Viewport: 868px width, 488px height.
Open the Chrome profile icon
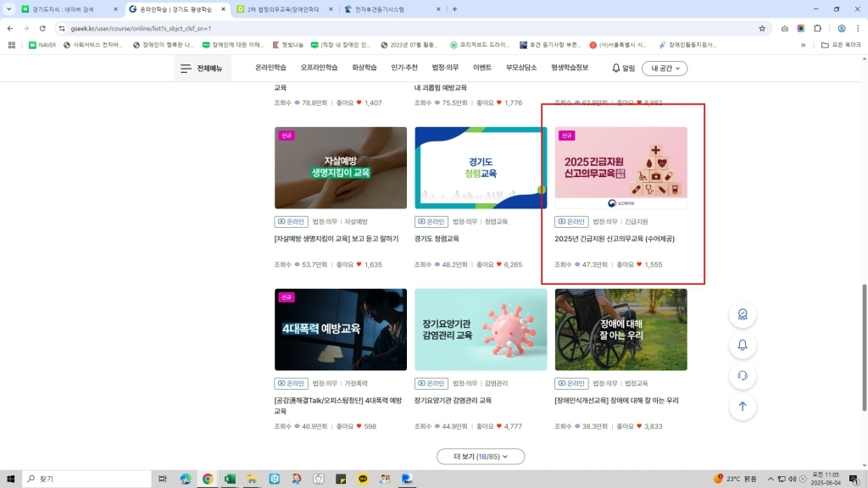coord(842,28)
